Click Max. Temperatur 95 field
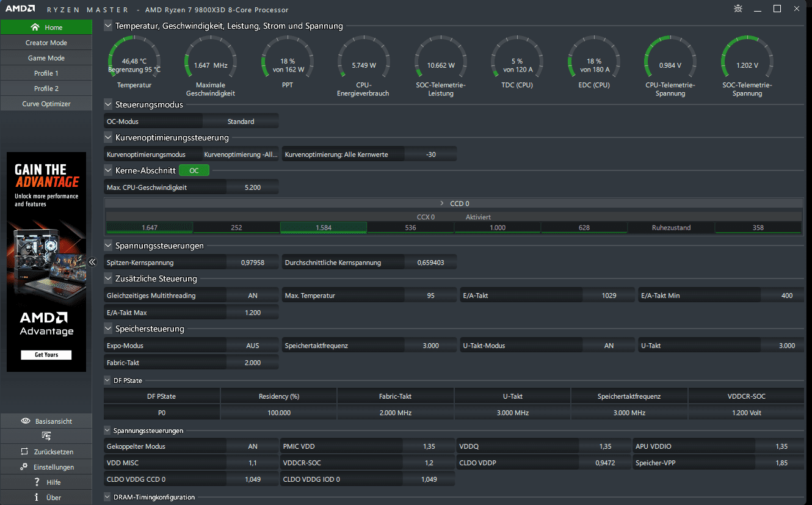 431,296
